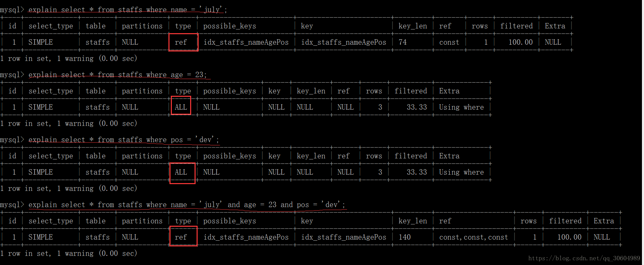This screenshot has height=265, width=644.
Task: Click 'filtered' header in pos = 'dev' table
Action: (x=410, y=156)
